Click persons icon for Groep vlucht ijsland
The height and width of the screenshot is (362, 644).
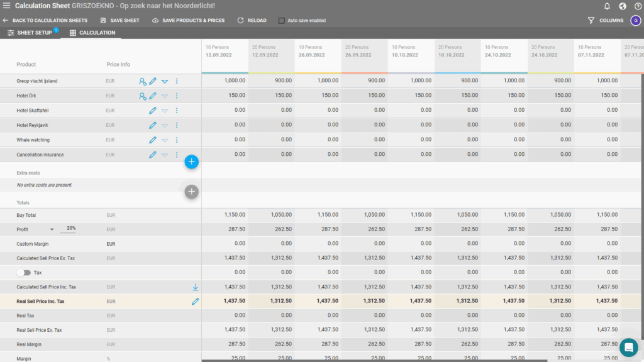[x=143, y=81]
